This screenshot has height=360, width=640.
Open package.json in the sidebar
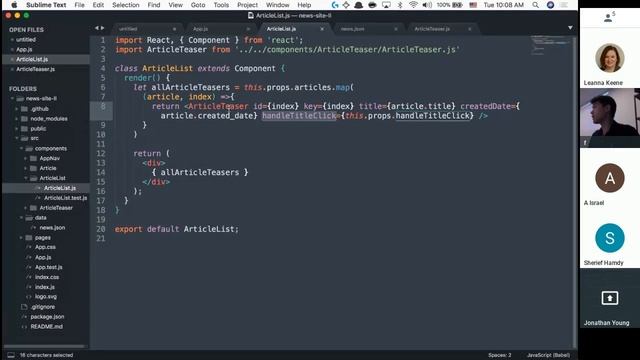pos(47,316)
